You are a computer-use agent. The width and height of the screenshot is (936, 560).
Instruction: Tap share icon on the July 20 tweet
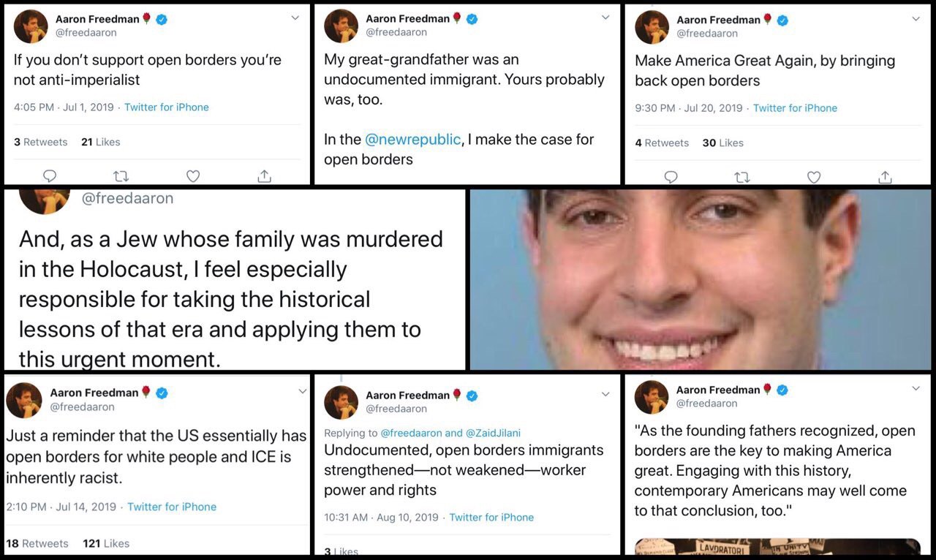coord(885,176)
